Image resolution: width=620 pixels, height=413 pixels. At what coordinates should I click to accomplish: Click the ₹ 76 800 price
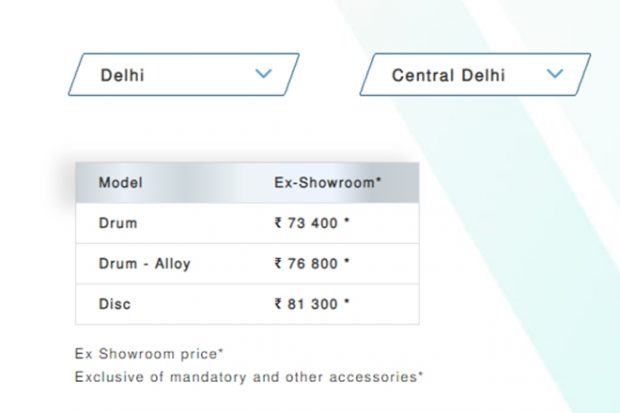click(x=311, y=264)
